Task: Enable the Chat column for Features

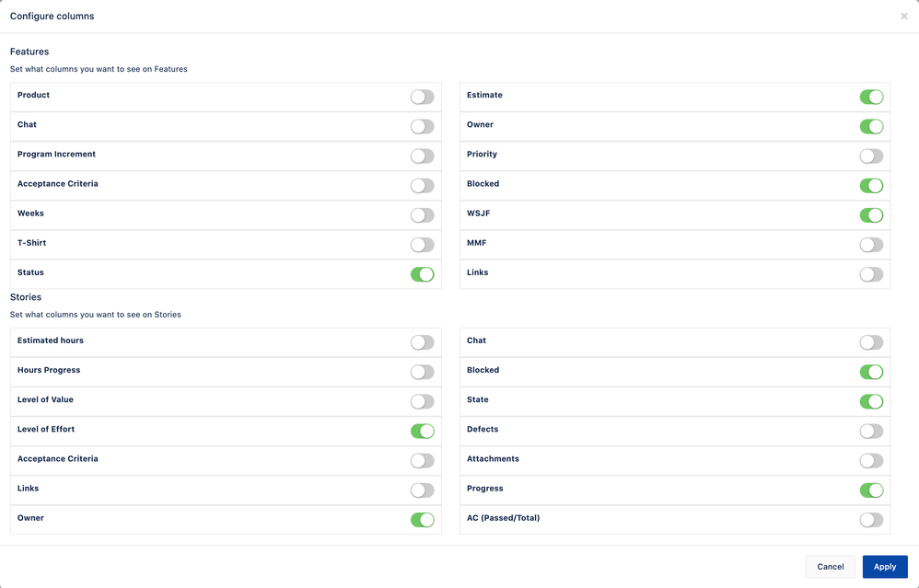Action: (x=422, y=126)
